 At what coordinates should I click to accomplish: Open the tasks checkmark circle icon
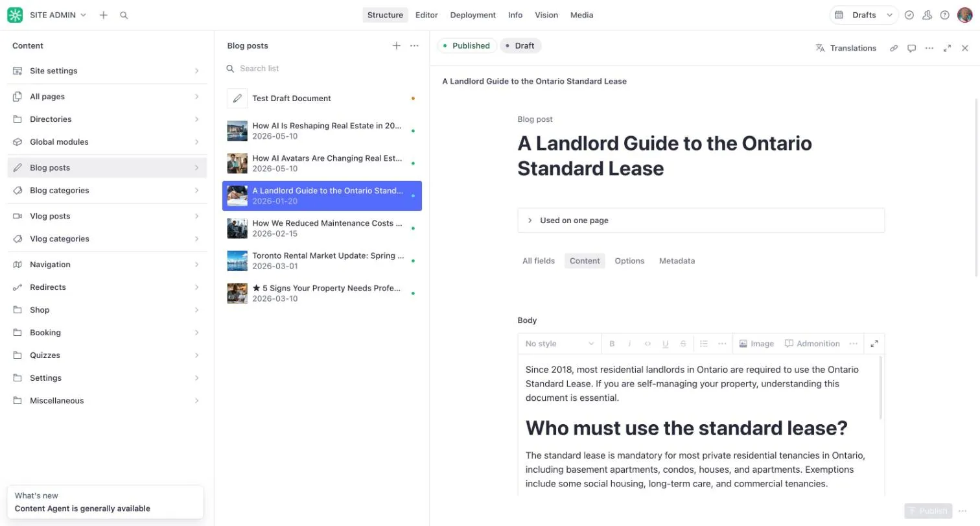909,15
